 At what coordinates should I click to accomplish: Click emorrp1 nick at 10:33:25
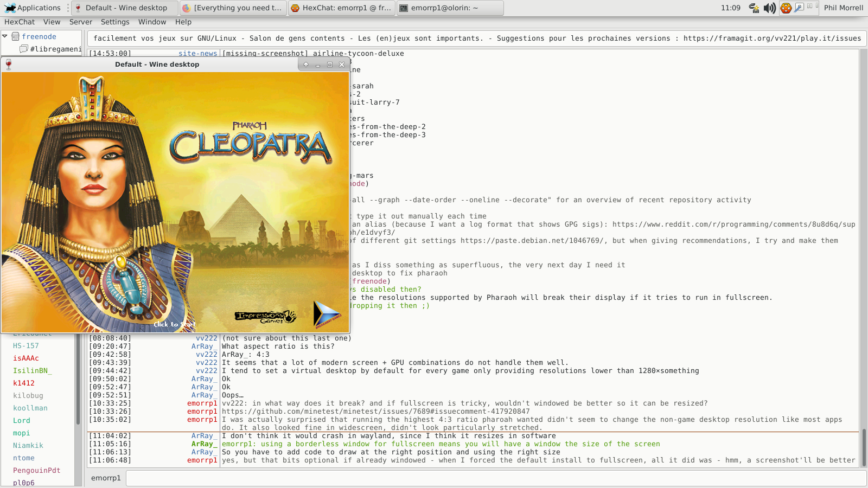pos(202,403)
